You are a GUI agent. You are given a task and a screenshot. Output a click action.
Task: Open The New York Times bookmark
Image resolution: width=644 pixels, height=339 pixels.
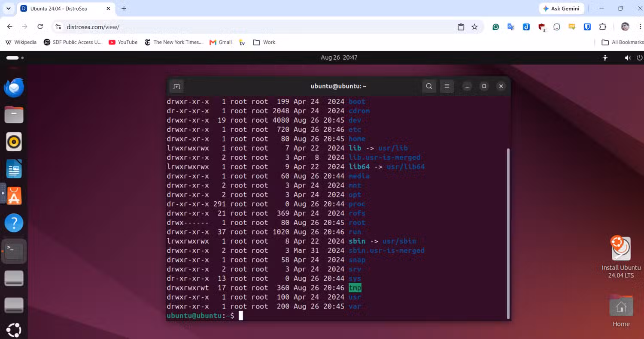click(173, 42)
